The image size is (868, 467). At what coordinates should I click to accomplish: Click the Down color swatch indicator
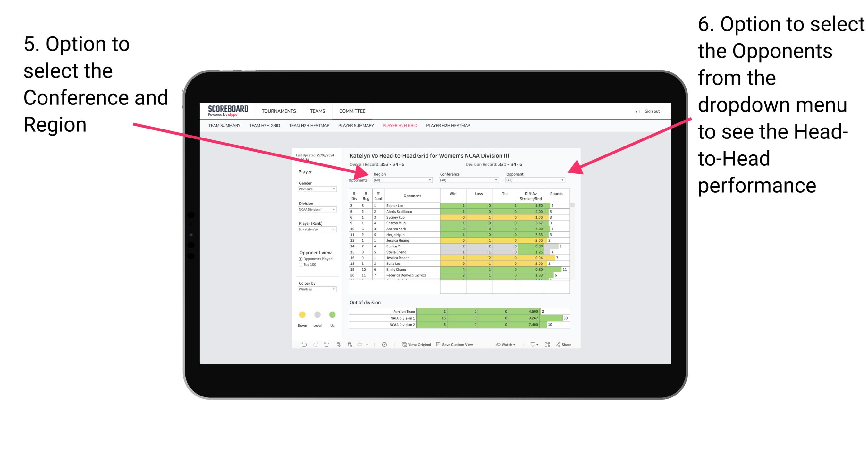(x=302, y=314)
